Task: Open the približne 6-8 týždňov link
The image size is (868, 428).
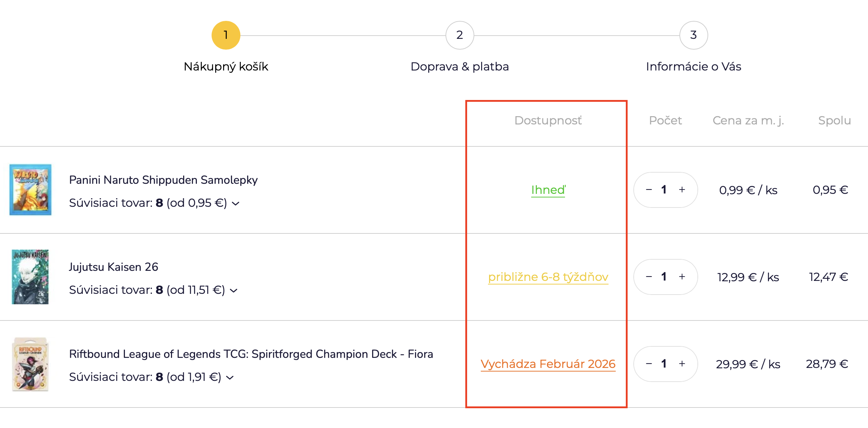Action: point(548,277)
